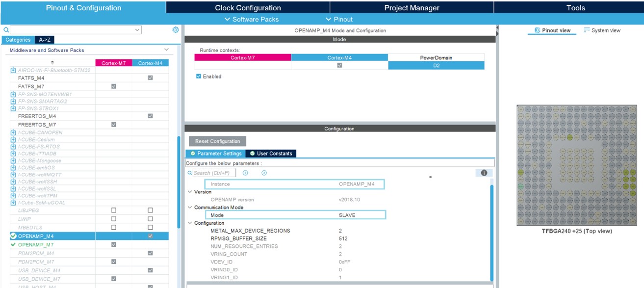Collapse the Version parameter group
This screenshot has width=644, height=288.
pos(190,192)
